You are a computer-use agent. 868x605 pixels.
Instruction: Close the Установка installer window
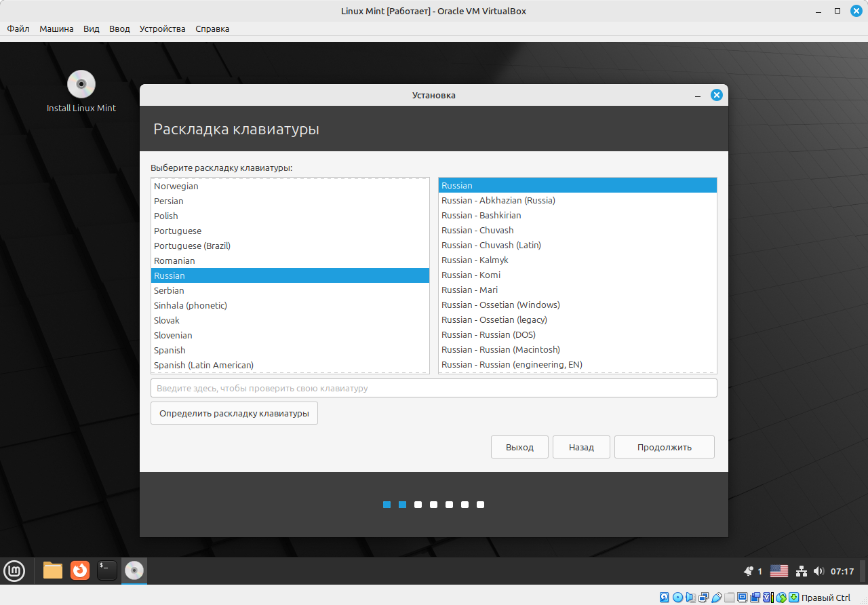coord(716,96)
